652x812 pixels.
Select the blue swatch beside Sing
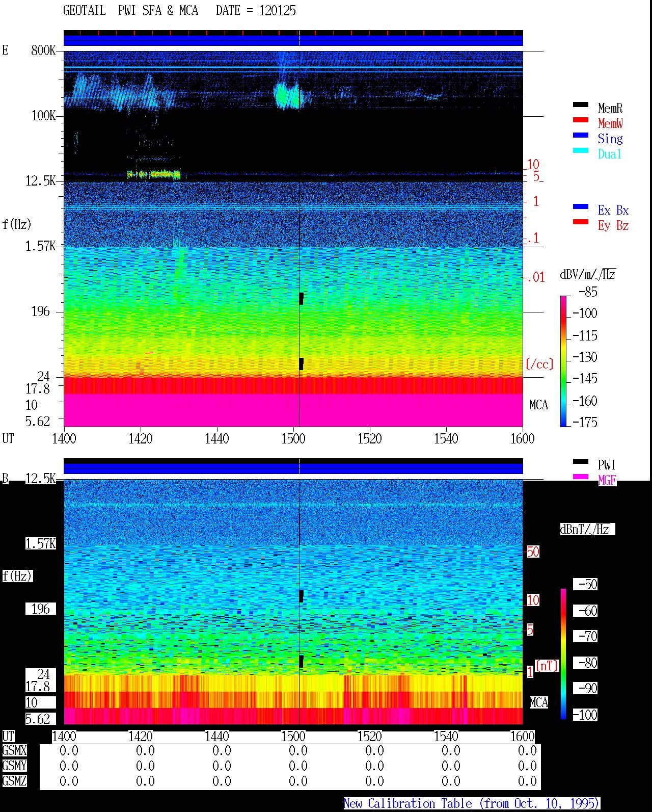click(580, 135)
